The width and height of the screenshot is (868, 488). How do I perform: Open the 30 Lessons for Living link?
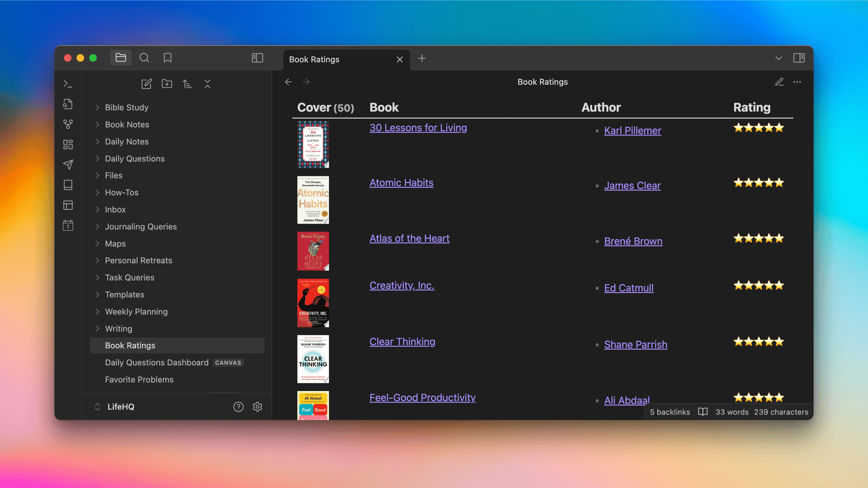tap(418, 128)
